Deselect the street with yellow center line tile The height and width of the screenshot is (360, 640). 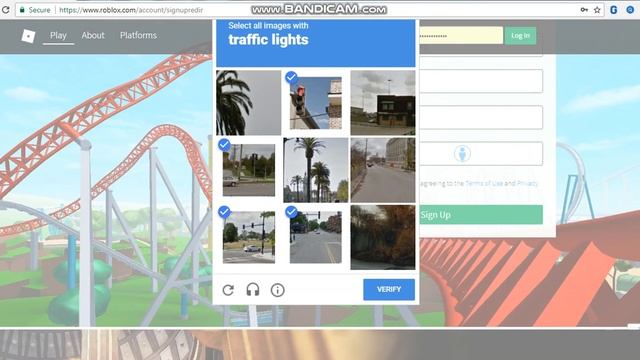316,237
